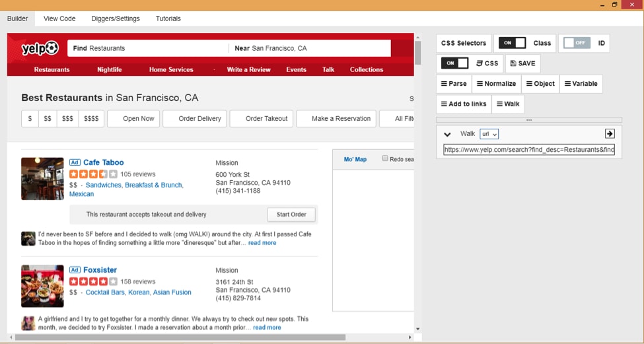The width and height of the screenshot is (644, 344).
Task: Click the horizontal scrollbar thumb
Action: 180,337
